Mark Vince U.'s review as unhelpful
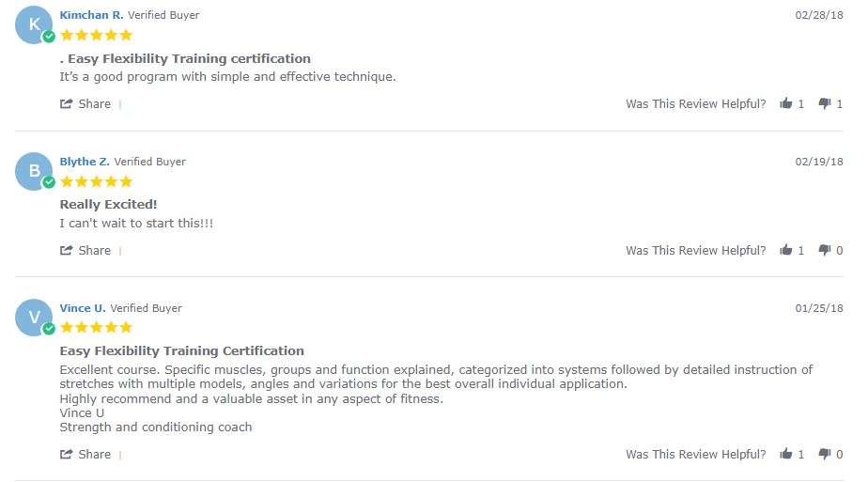This screenshot has width=868, height=482. (x=825, y=454)
